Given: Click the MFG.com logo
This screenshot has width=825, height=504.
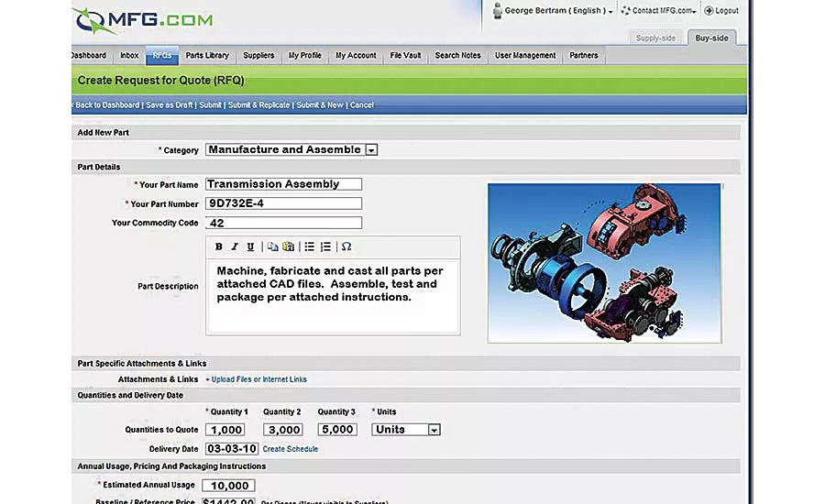Looking at the screenshot, I should coord(144,20).
